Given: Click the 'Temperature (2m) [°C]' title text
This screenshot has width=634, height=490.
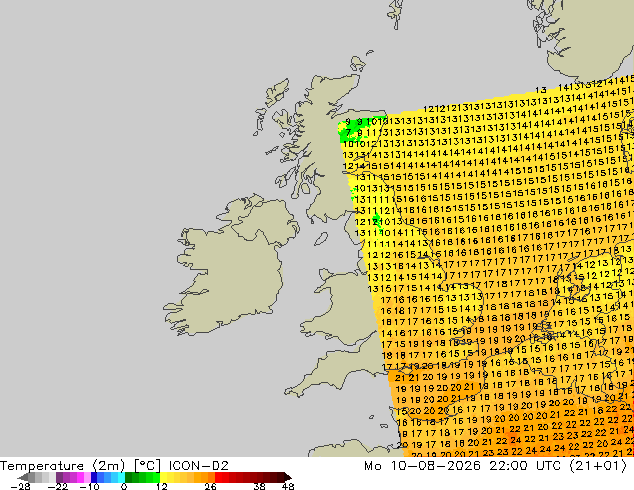Looking at the screenshot, I should (x=80, y=466).
